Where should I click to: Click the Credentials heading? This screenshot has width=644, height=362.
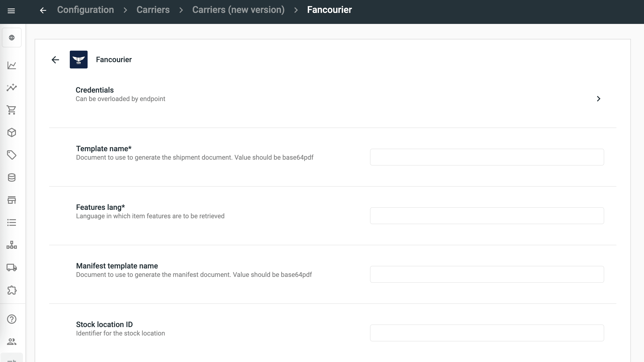(x=95, y=90)
